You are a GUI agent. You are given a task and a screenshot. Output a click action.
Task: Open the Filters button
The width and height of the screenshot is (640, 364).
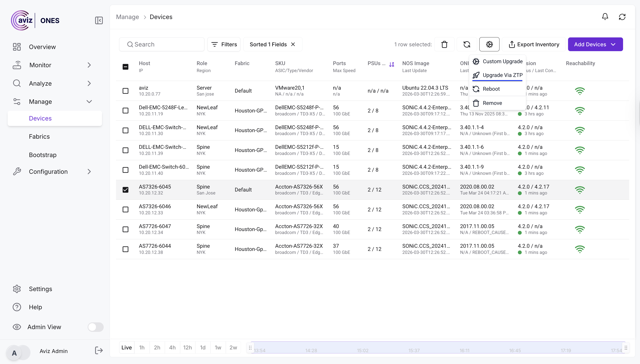point(224,44)
